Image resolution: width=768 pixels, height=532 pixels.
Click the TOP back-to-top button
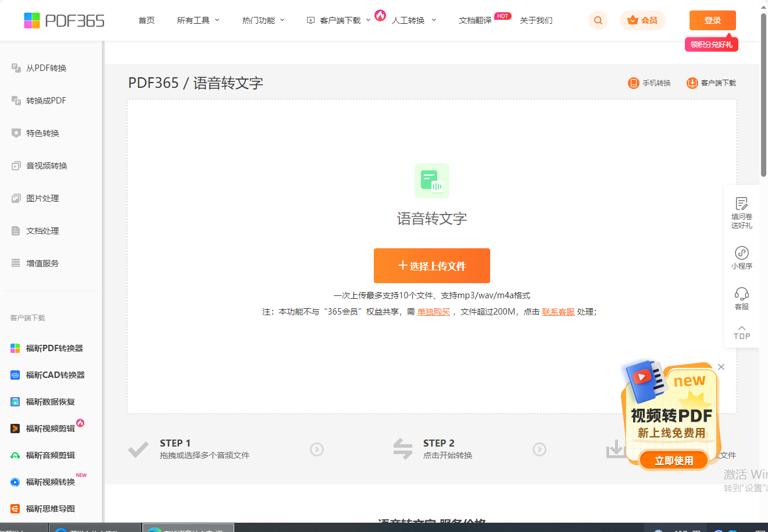tap(742, 332)
